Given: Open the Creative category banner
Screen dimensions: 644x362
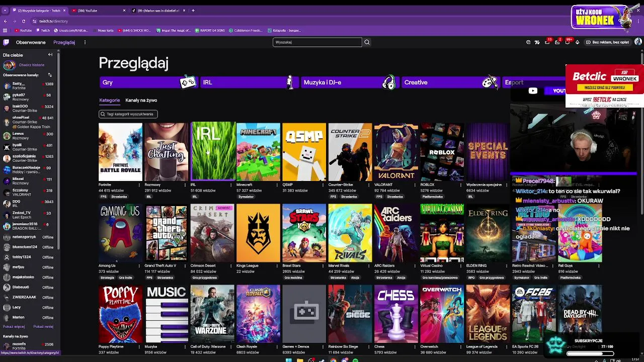Looking at the screenshot, I should click(450, 82).
